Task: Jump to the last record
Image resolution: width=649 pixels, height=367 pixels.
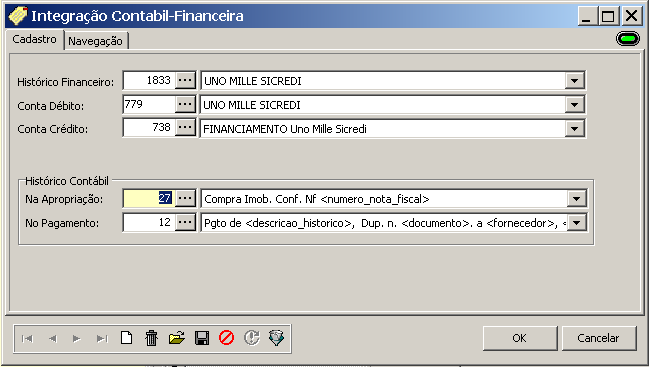Action: 102,339
